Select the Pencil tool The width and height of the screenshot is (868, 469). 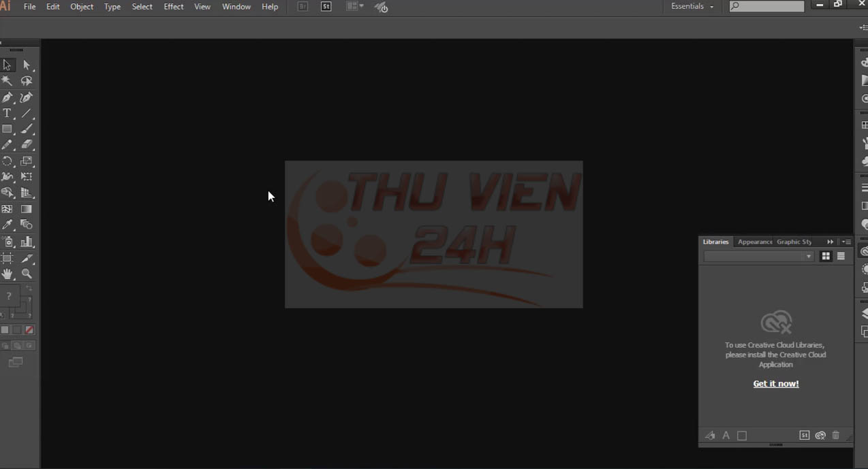tap(7, 145)
